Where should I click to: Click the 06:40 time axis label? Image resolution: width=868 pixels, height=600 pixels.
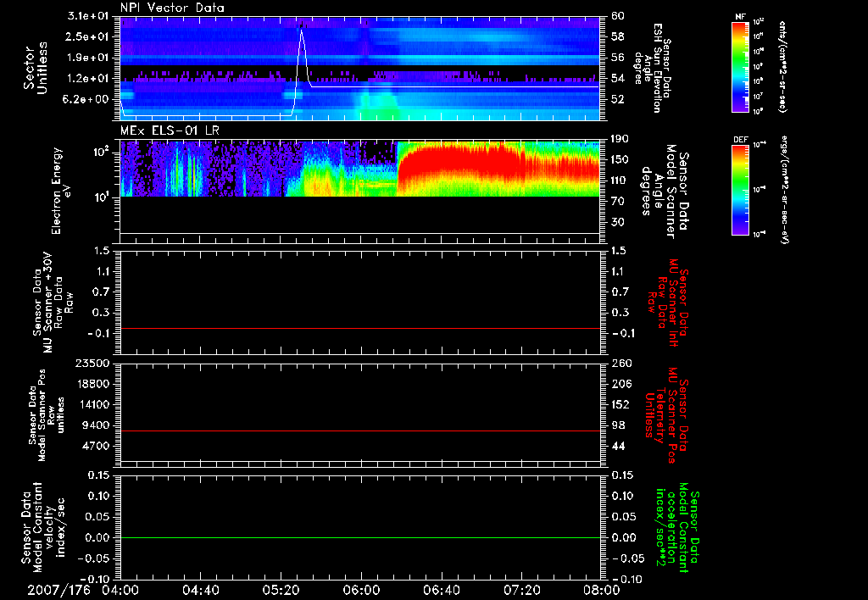point(441,590)
